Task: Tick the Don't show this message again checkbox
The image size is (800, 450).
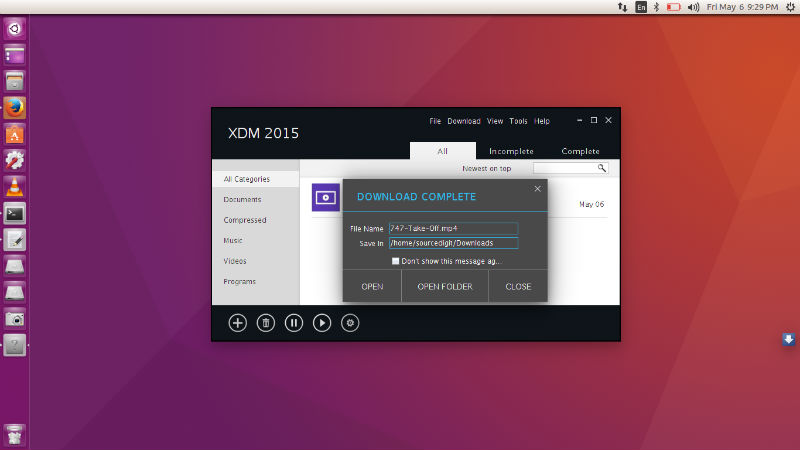Action: (x=395, y=261)
